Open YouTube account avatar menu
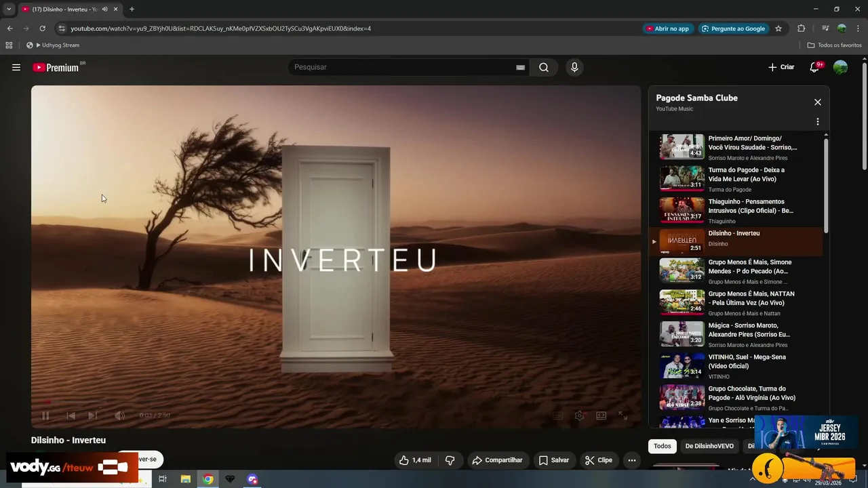 click(x=840, y=67)
